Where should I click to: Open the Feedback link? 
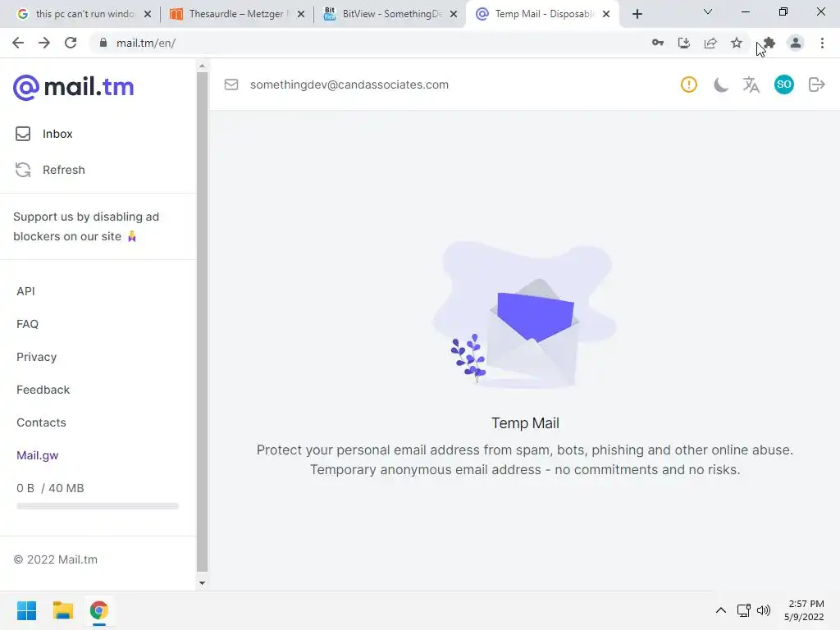tap(43, 390)
